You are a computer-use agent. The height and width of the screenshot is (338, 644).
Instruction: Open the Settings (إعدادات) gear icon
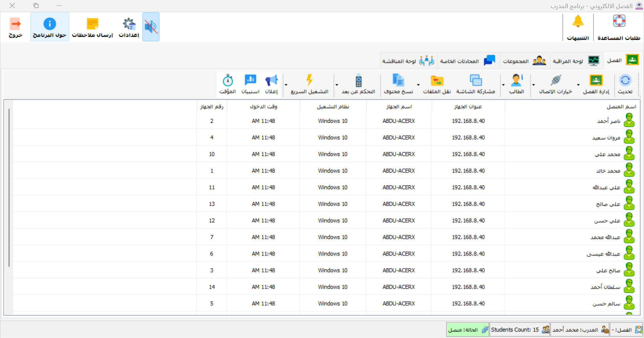pos(129,27)
